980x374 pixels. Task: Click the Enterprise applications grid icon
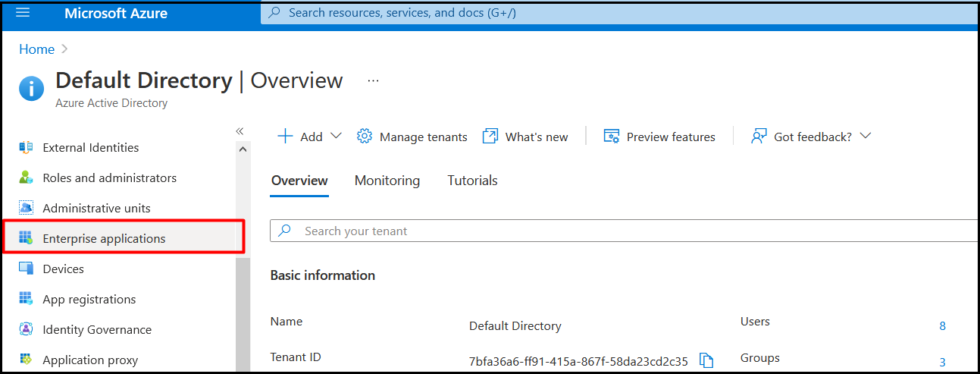[26, 238]
